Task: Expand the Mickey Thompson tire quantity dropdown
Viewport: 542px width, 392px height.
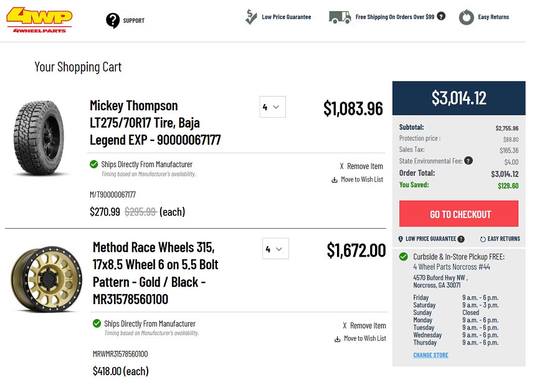Action: (x=272, y=107)
